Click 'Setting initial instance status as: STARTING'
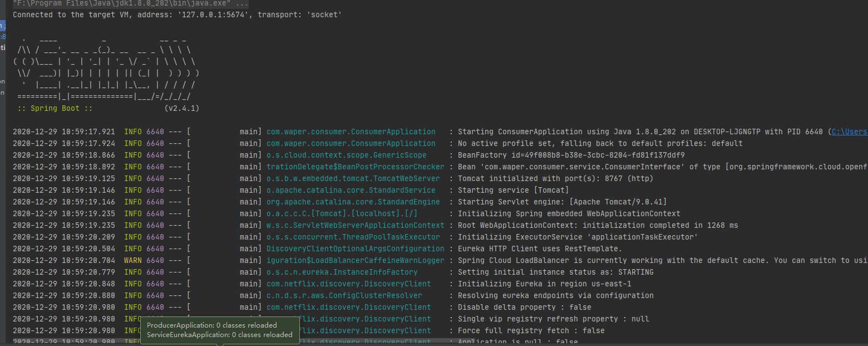The height and width of the screenshot is (346, 868). coord(555,272)
